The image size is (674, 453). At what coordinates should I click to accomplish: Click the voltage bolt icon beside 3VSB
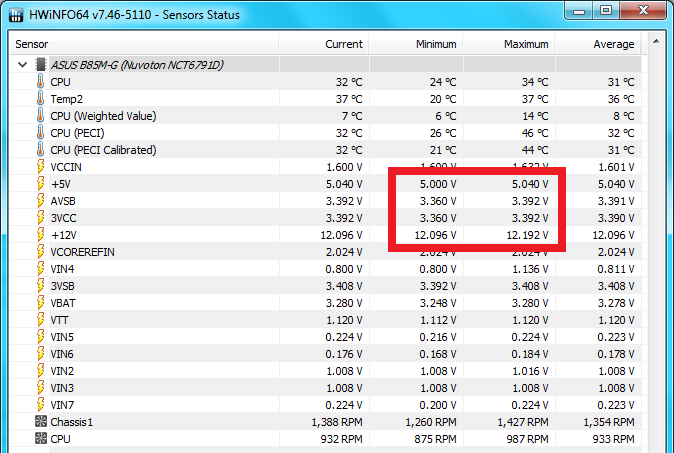coord(40,286)
